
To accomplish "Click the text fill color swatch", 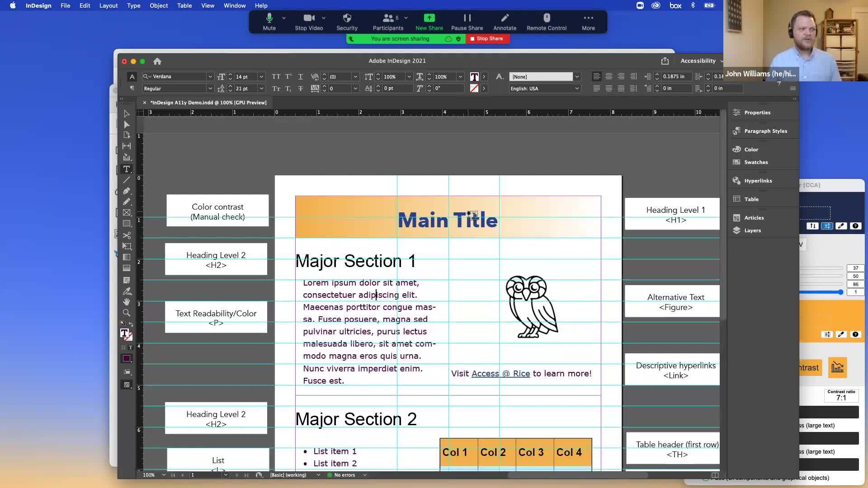I will point(474,77).
